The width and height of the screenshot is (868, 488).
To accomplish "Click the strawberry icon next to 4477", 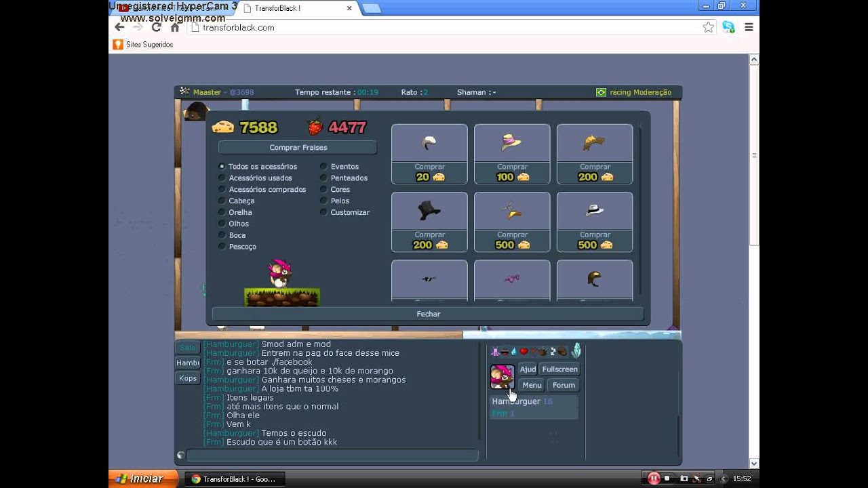I will [315, 127].
